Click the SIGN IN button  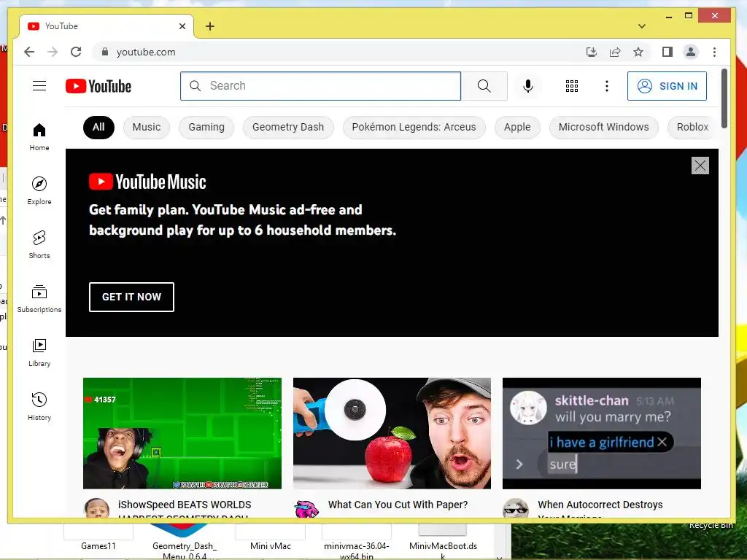tap(667, 86)
